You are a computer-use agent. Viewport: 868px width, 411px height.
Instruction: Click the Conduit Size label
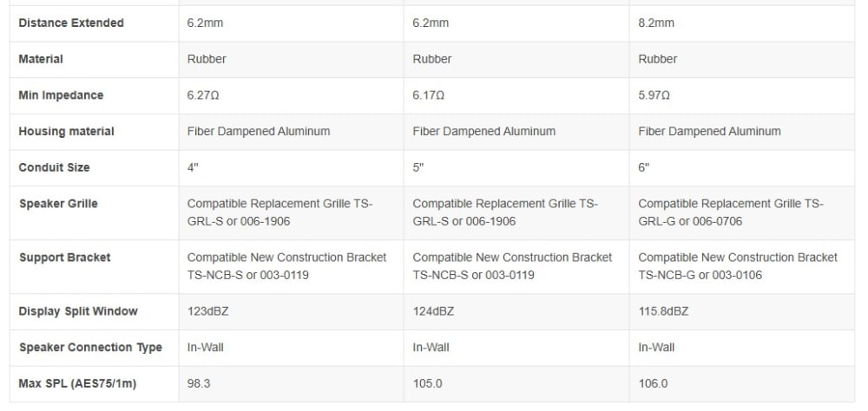[54, 167]
